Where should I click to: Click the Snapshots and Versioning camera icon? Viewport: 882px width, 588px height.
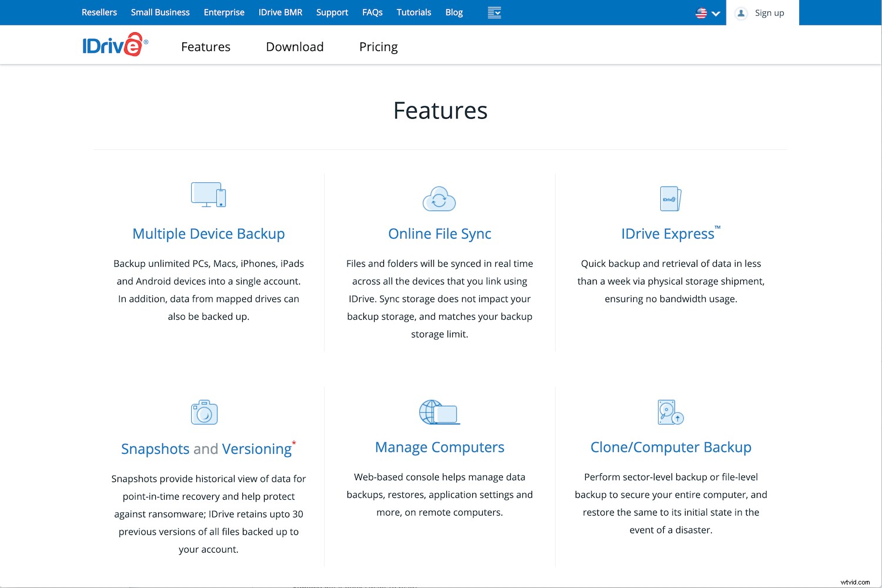205,412
